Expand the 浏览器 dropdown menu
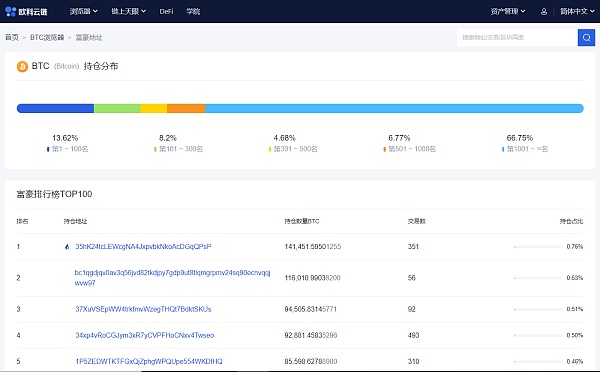The height and width of the screenshot is (372, 600). tap(83, 11)
